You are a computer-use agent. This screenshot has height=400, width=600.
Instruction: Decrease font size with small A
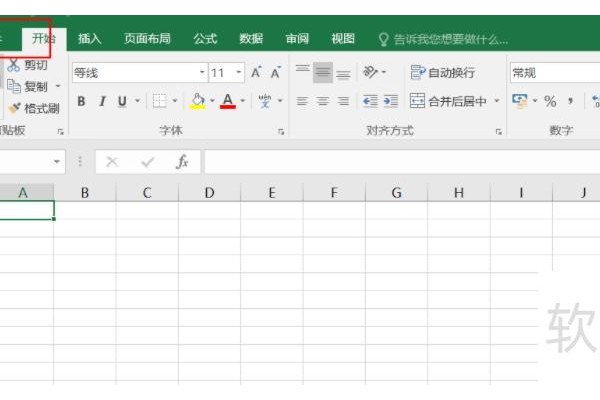tap(276, 72)
